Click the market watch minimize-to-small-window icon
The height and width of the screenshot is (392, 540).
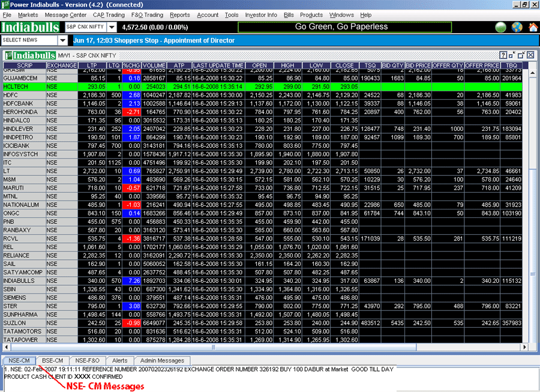coord(512,55)
